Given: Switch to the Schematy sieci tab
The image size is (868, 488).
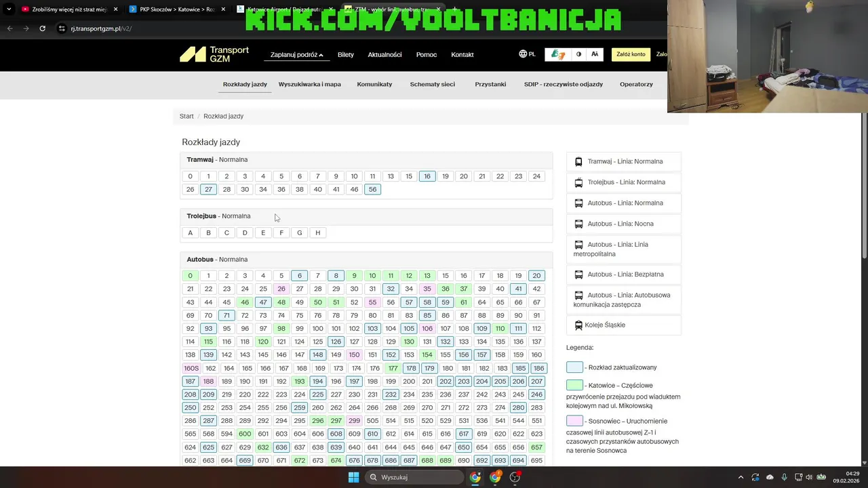Looking at the screenshot, I should (x=432, y=85).
